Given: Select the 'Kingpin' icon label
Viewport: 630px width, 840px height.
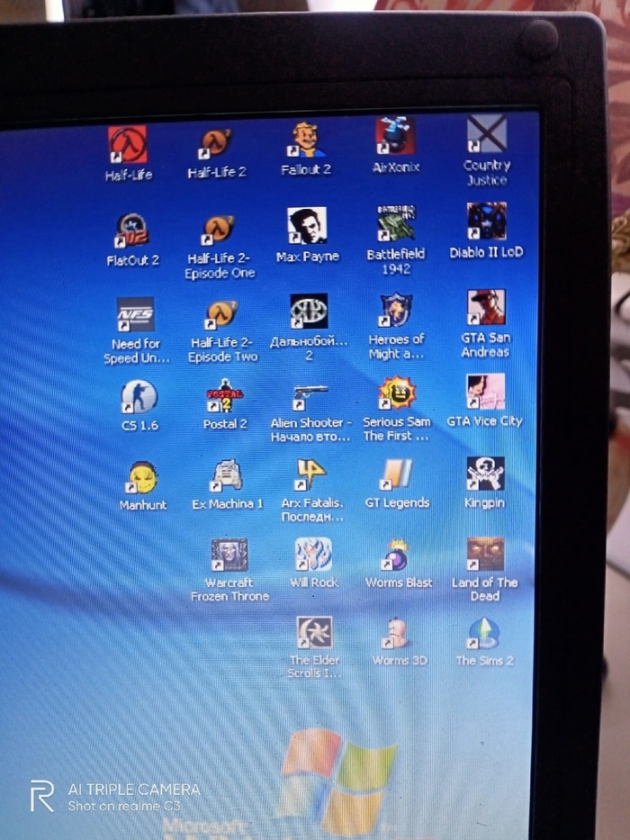Looking at the screenshot, I should click(x=484, y=503).
